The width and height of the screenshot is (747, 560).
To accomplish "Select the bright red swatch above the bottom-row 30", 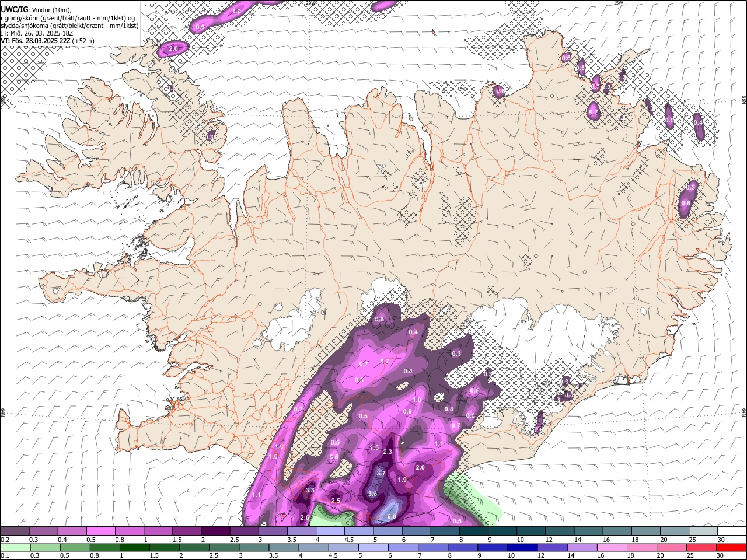I will click(x=731, y=547).
